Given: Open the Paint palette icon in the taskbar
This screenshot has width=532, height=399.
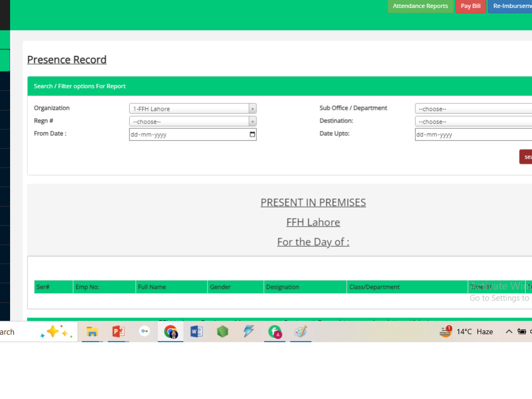Looking at the screenshot, I should [x=301, y=331].
